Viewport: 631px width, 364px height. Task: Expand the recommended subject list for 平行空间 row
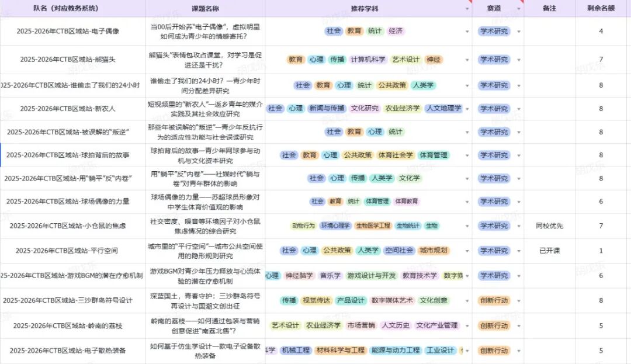click(466, 250)
